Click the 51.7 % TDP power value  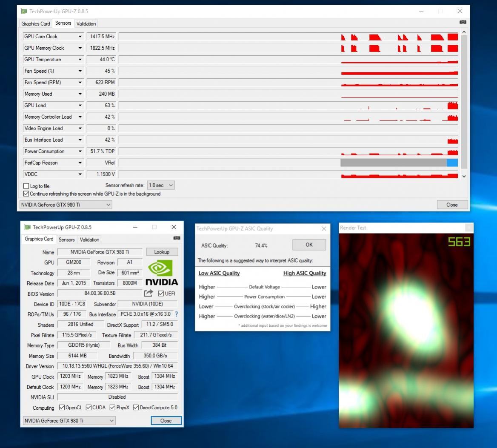point(102,151)
